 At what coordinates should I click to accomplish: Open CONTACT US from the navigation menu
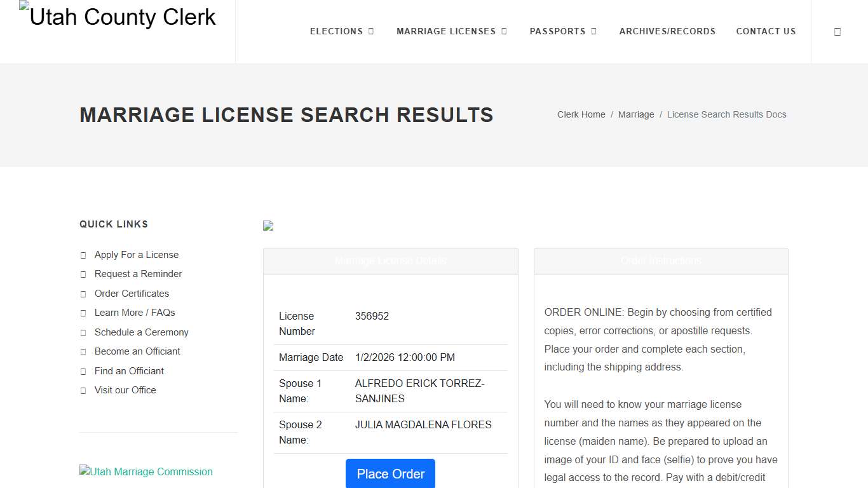point(766,31)
